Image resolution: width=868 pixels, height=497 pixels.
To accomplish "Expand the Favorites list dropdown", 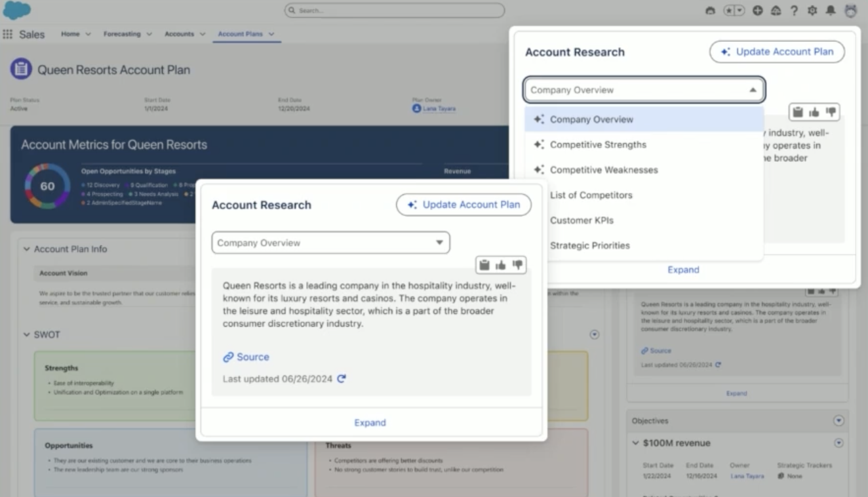I will [x=740, y=10].
